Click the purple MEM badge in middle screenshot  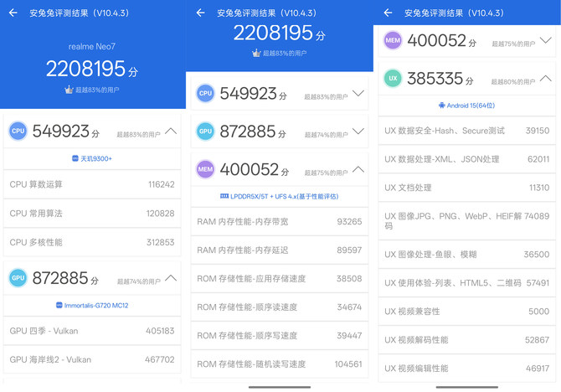(x=205, y=169)
